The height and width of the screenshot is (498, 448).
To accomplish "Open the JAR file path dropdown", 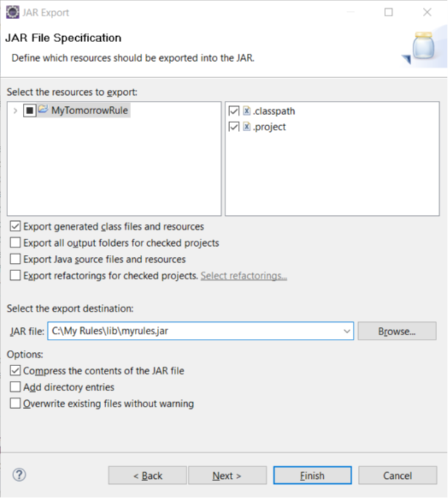I will 347,332.
